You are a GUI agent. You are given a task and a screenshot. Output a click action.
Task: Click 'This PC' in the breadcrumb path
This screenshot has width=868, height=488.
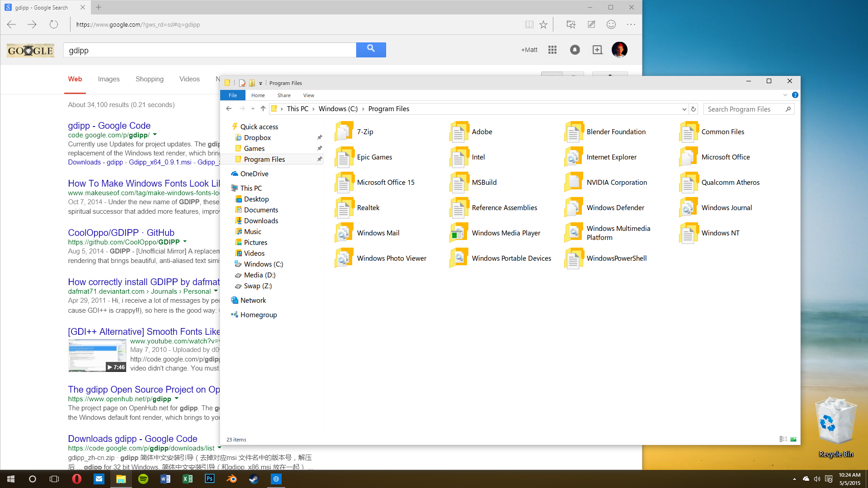(x=297, y=109)
